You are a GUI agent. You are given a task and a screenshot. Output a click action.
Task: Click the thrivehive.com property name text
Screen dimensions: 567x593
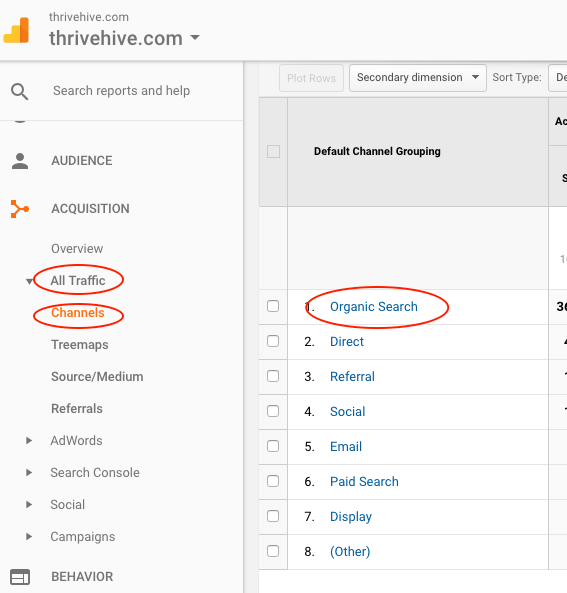pos(116,38)
